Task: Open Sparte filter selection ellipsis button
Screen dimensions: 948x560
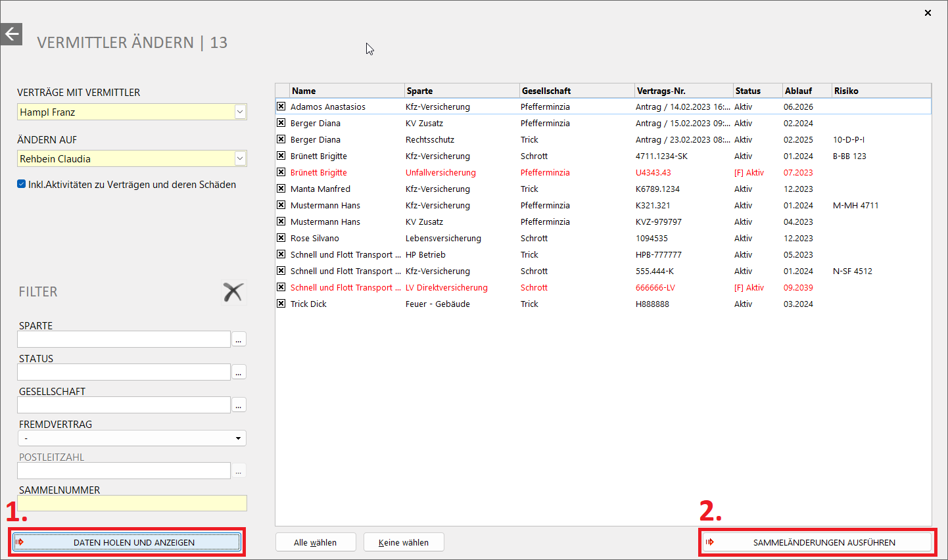Action: click(239, 339)
